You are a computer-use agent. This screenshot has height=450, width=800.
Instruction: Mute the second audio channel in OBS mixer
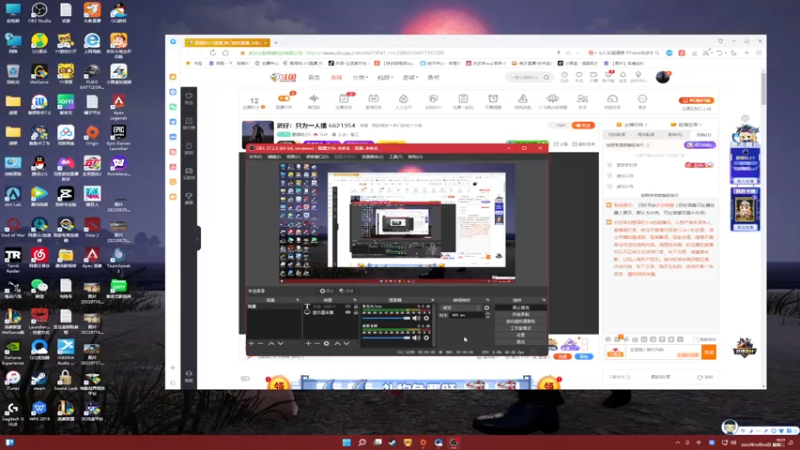coord(416,337)
